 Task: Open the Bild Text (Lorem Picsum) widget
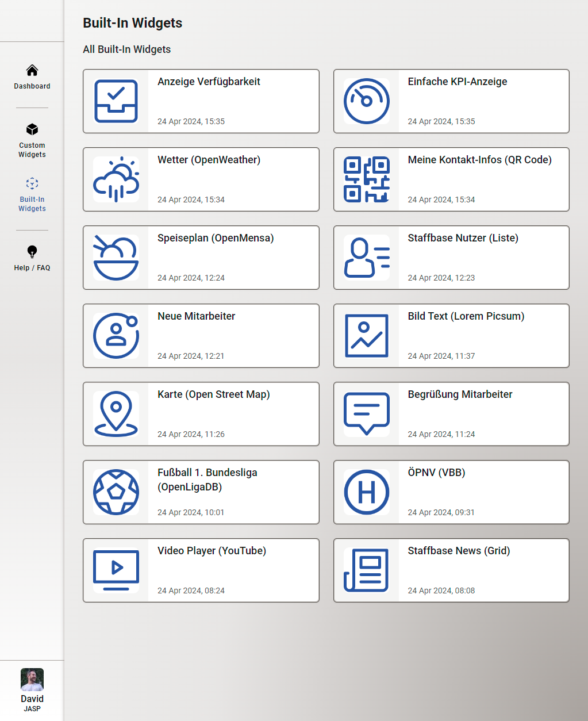click(x=451, y=335)
